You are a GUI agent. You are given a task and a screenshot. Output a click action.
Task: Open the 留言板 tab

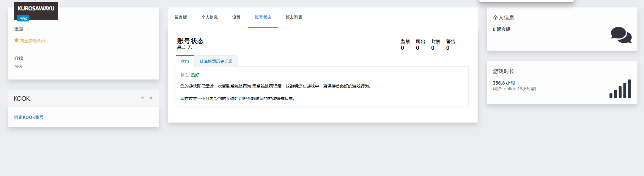[x=181, y=17]
